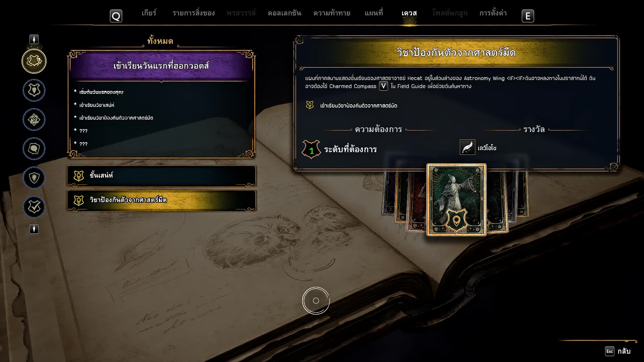Select the main quests shield icon in sidebar
644x362 pixels.
click(x=34, y=90)
